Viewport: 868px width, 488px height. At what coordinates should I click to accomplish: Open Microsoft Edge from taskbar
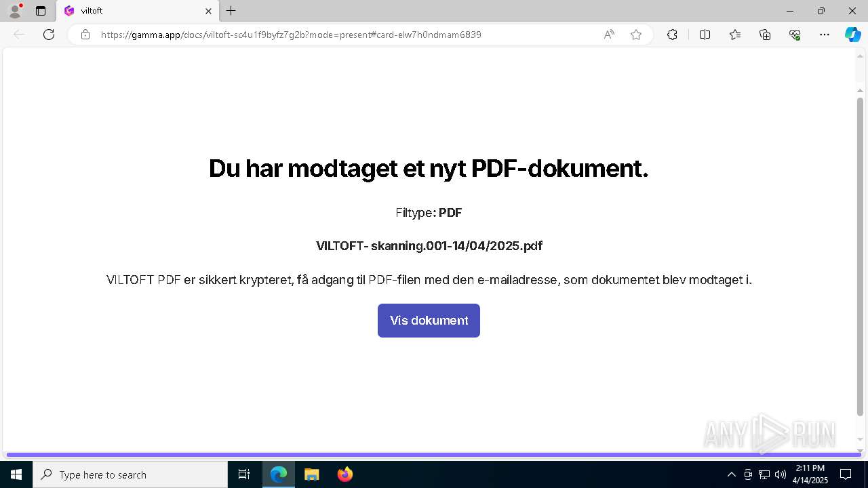[x=279, y=474]
